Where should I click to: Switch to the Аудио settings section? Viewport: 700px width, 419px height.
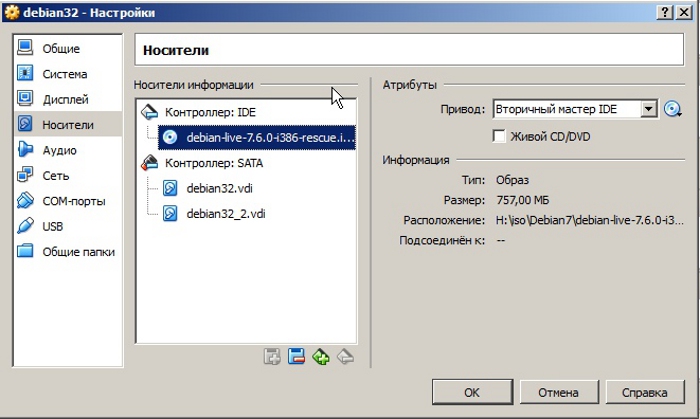(59, 150)
